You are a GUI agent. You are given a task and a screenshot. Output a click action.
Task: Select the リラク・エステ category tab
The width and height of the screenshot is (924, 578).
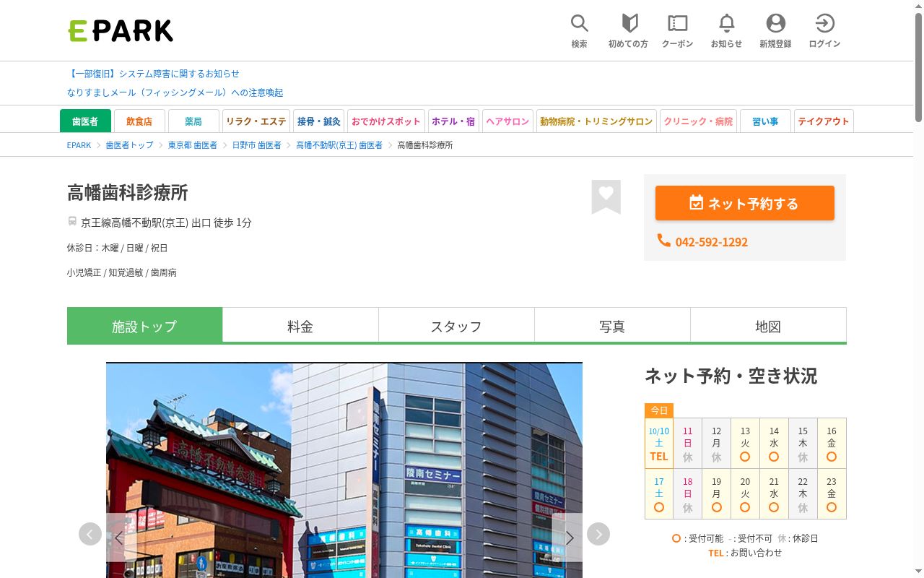[256, 121]
